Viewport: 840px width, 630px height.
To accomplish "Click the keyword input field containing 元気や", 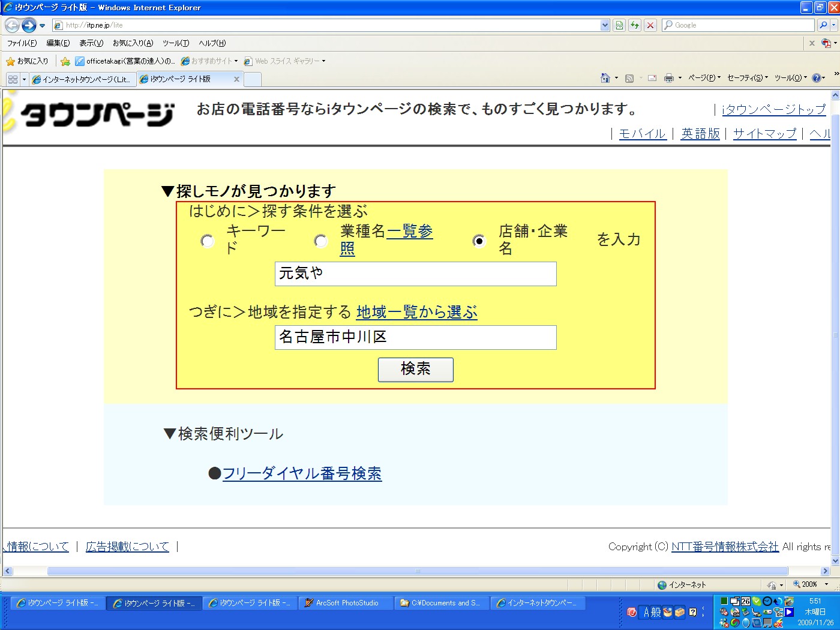I will [x=416, y=274].
